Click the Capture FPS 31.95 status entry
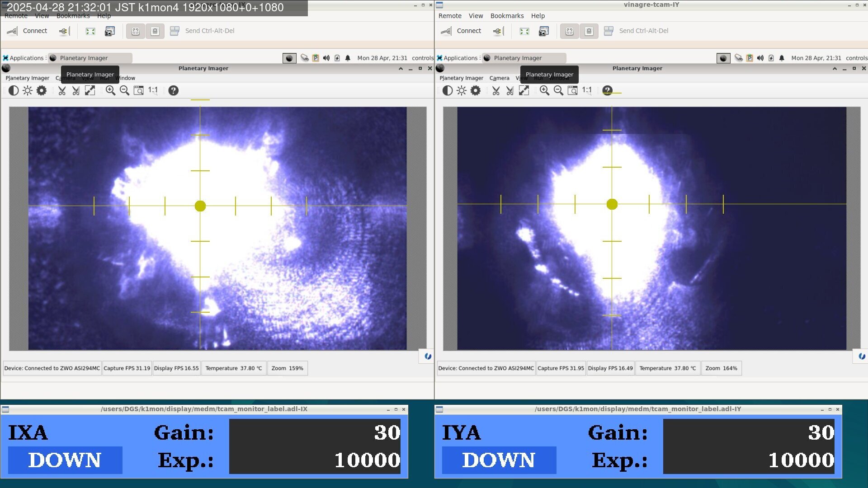Viewport: 868px width, 488px height. (561, 368)
